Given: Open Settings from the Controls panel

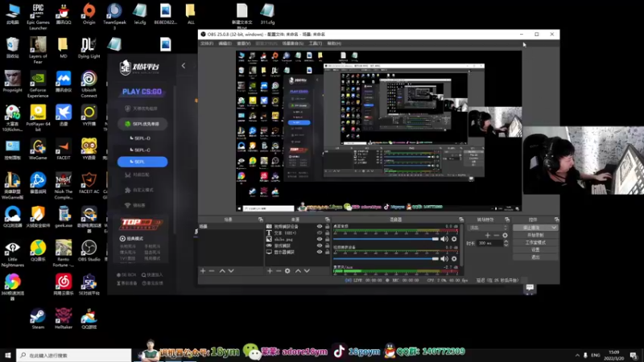Looking at the screenshot, I should pyautogui.click(x=535, y=249).
